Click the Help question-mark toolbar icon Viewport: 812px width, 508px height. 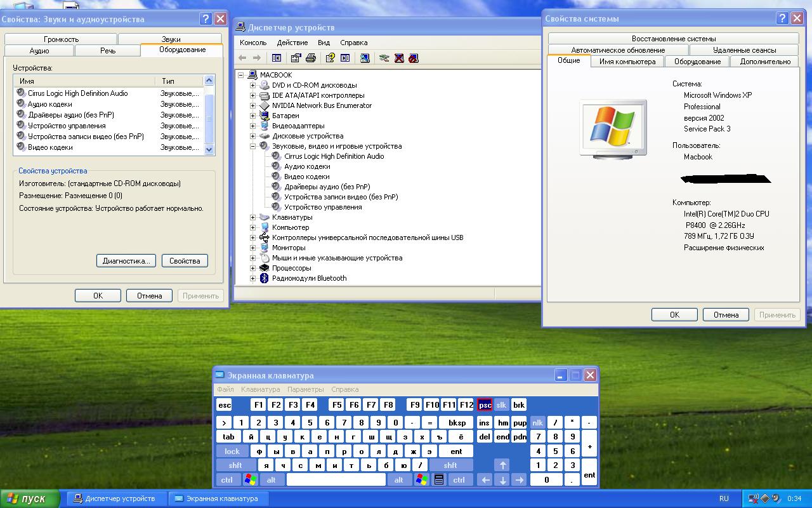(x=330, y=58)
